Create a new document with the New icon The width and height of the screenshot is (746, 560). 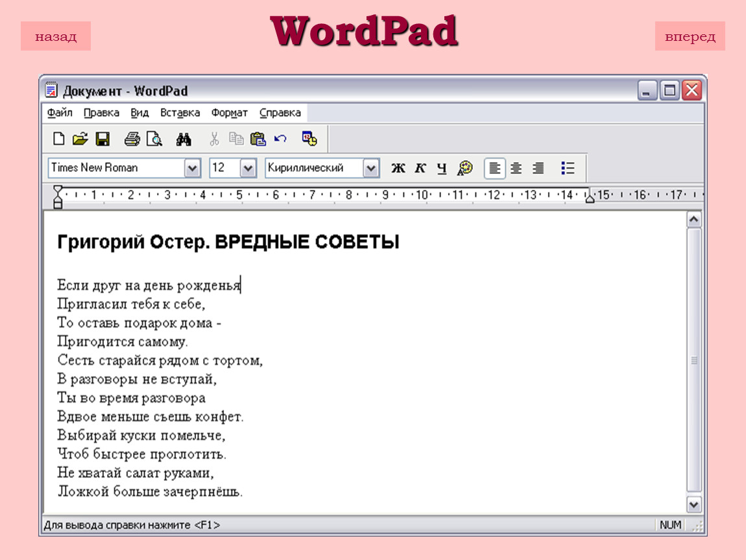[58, 139]
